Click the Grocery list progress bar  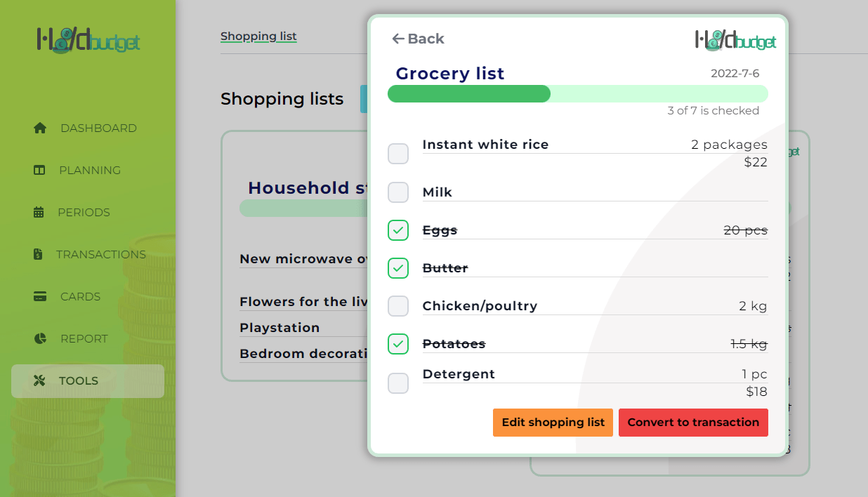pyautogui.click(x=577, y=93)
